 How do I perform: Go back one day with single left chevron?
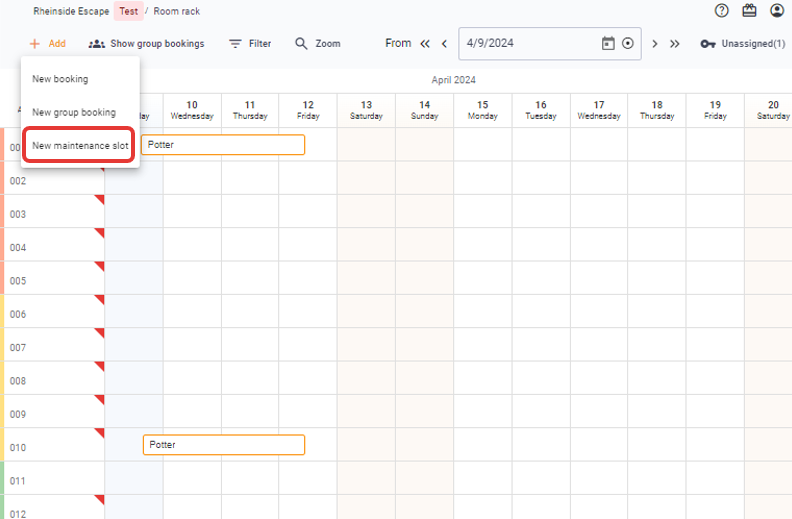444,44
